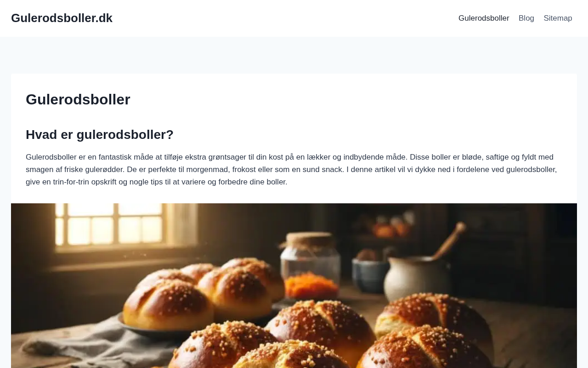Viewport: 588px width, 368px height.
Task: Click the phrase "sund snack" in text
Action: click(x=324, y=169)
